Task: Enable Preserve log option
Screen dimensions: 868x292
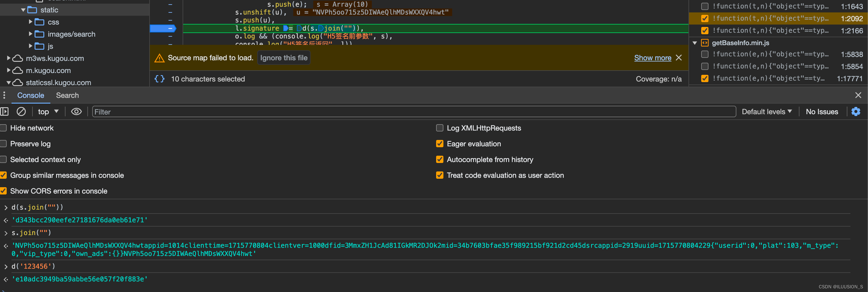Action: pos(3,144)
